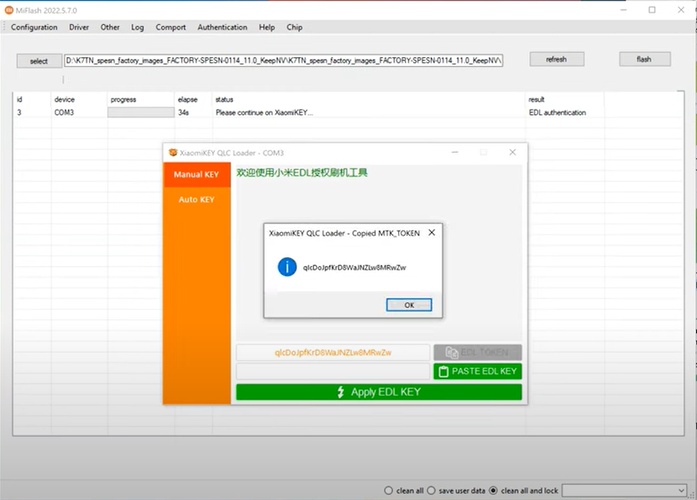This screenshot has height=500, width=697.
Task: Open the Driver menu
Action: [79, 27]
